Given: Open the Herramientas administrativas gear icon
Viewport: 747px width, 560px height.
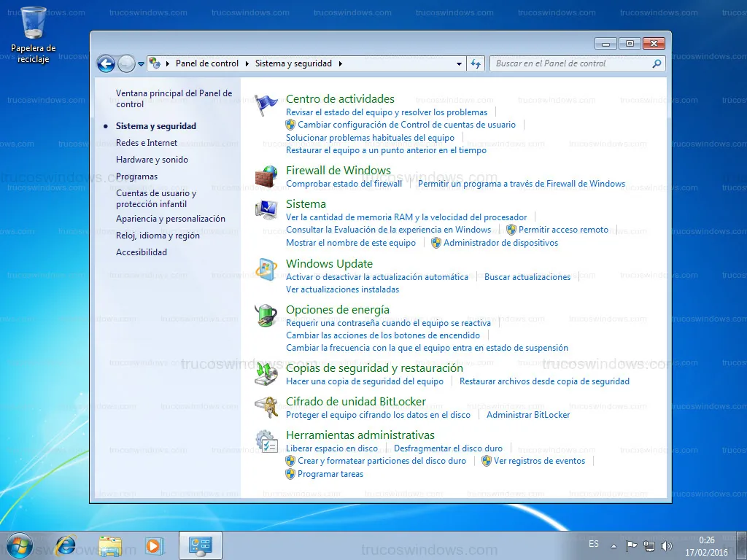Looking at the screenshot, I should tap(266, 441).
